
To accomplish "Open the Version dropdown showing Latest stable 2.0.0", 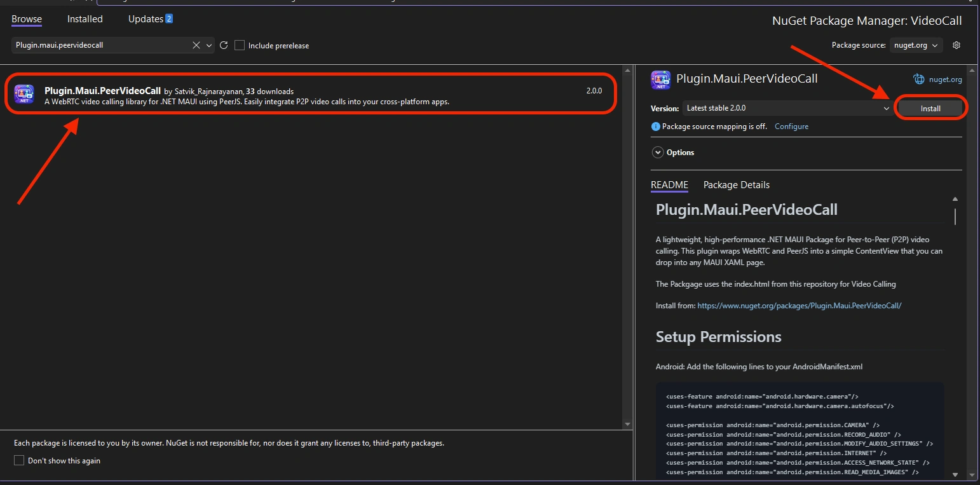I will [x=787, y=108].
